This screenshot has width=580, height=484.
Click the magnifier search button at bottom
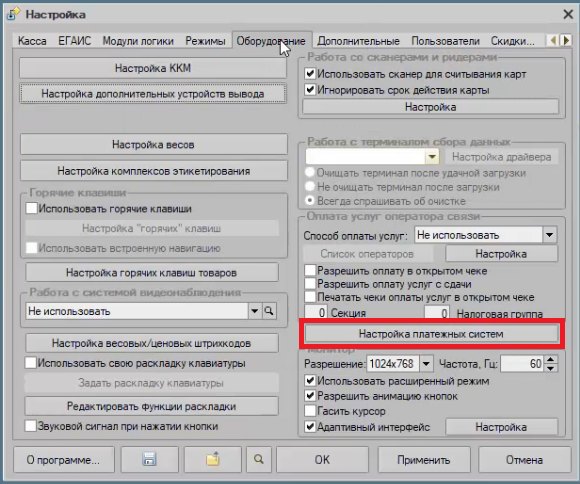pyautogui.click(x=259, y=459)
